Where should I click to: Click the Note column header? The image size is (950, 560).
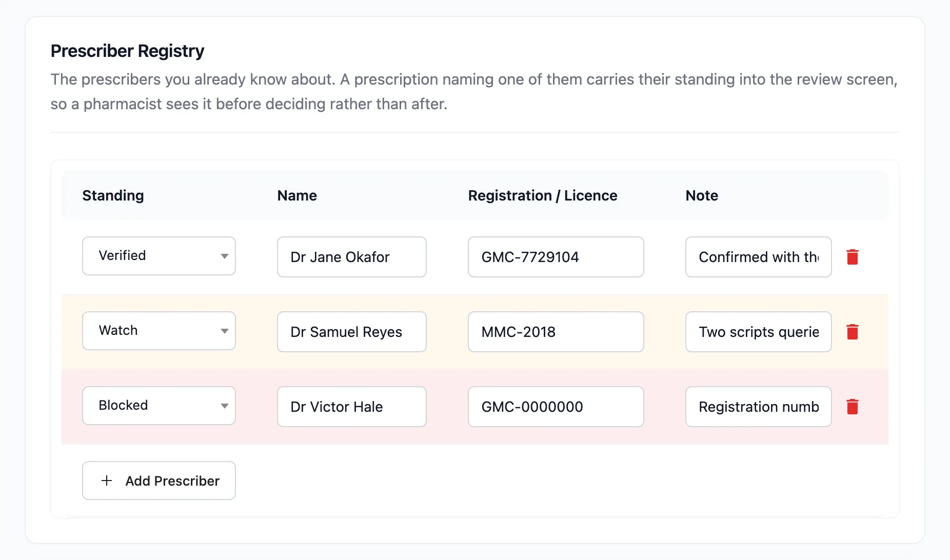click(702, 195)
